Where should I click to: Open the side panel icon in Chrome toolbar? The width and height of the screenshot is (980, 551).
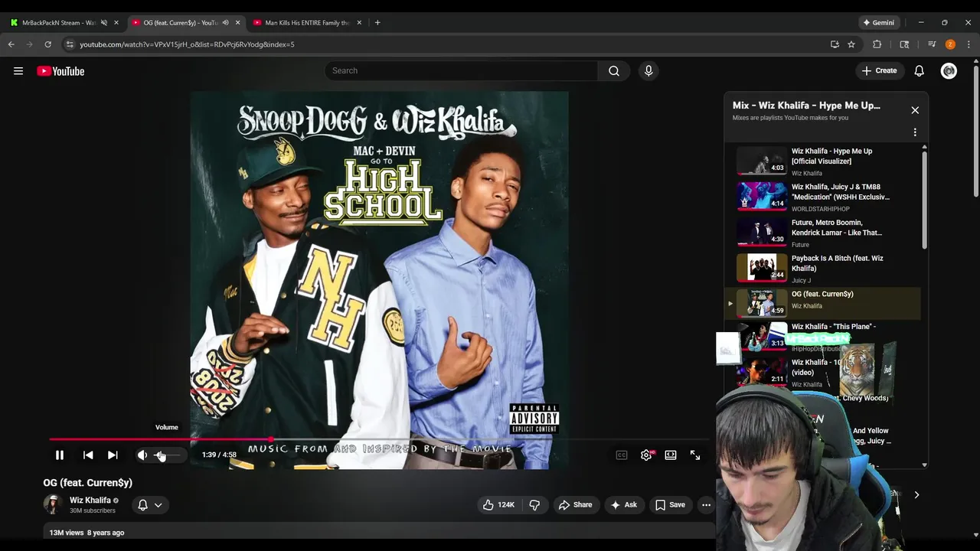point(904,44)
